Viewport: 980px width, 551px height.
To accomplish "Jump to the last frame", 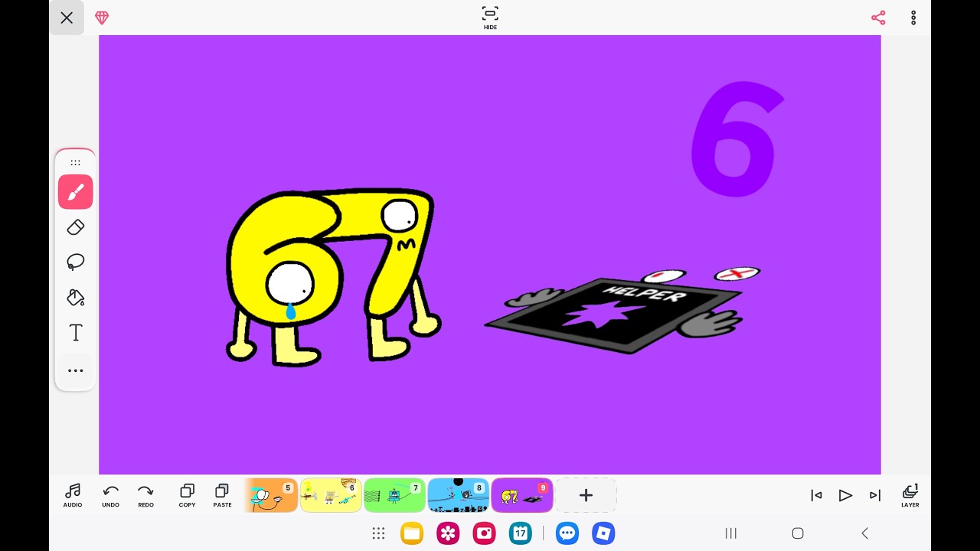I will pos(875,496).
